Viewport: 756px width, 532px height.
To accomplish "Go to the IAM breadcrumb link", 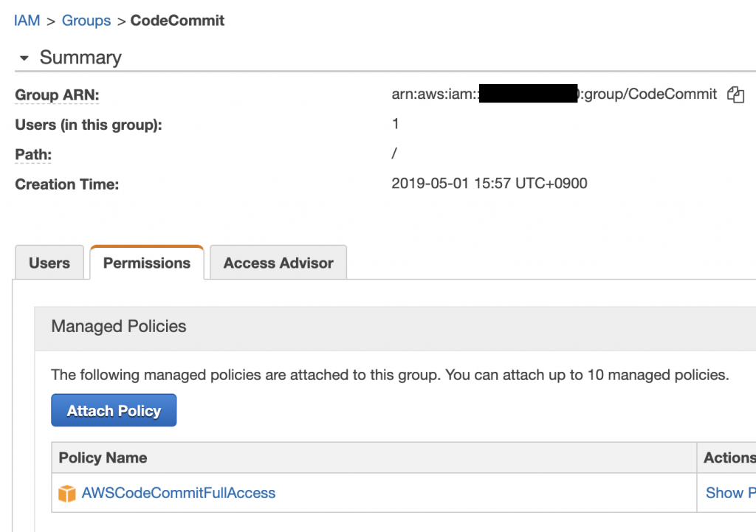I will click(27, 21).
